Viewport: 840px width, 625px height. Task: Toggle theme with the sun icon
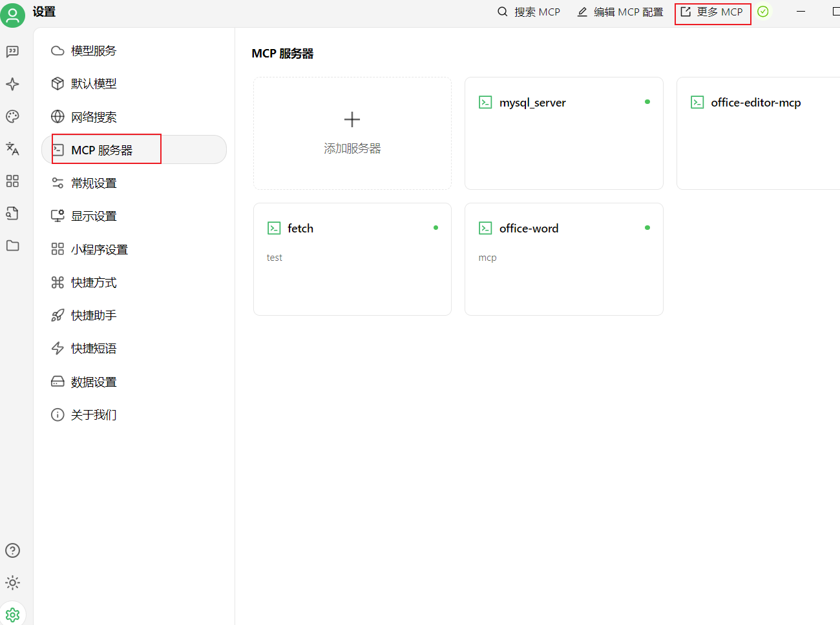click(12, 582)
